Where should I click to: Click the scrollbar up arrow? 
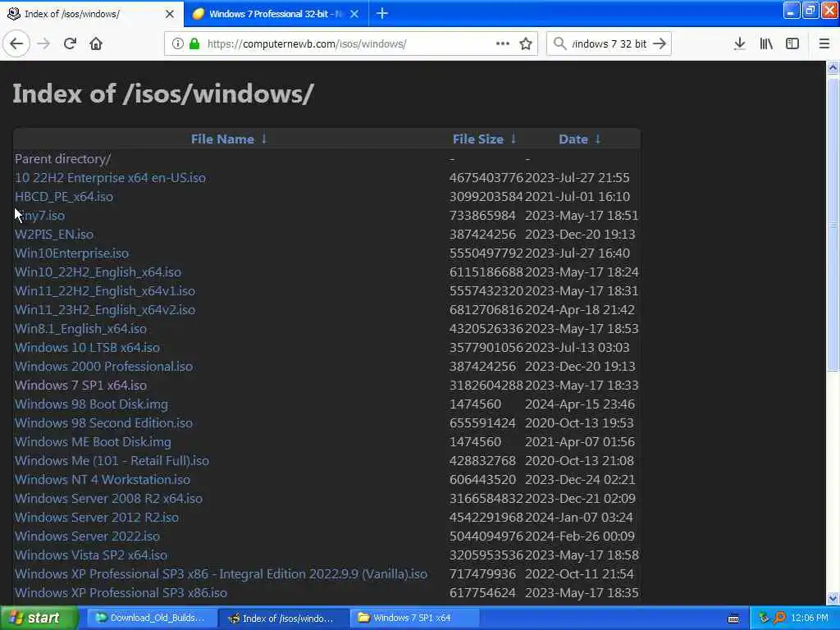coord(833,67)
